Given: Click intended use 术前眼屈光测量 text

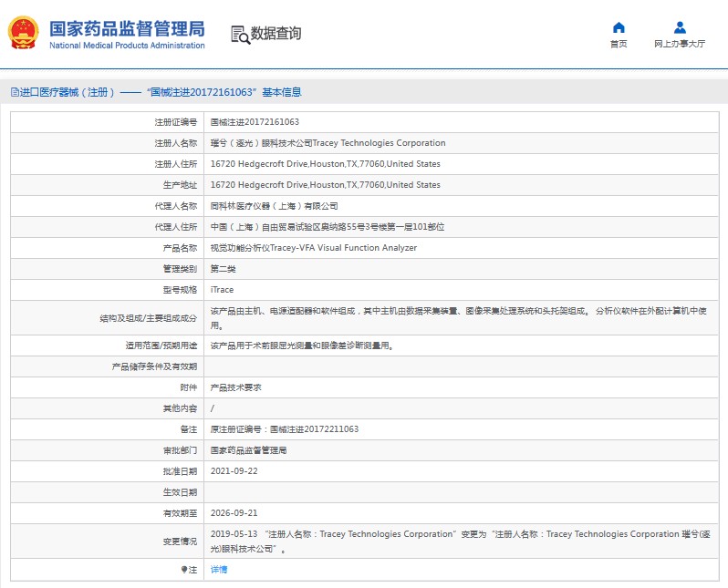Looking at the screenshot, I should 302,346.
